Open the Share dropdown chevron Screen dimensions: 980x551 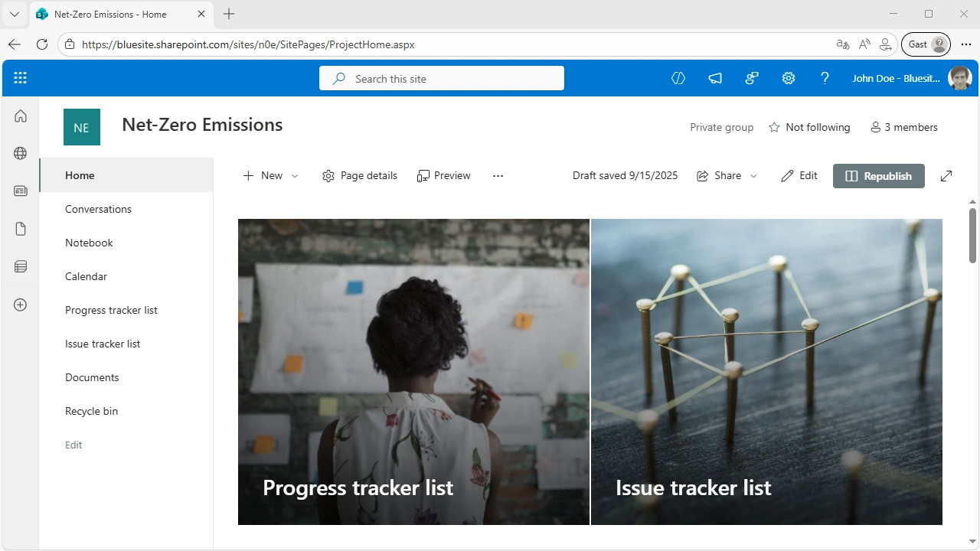click(x=753, y=175)
